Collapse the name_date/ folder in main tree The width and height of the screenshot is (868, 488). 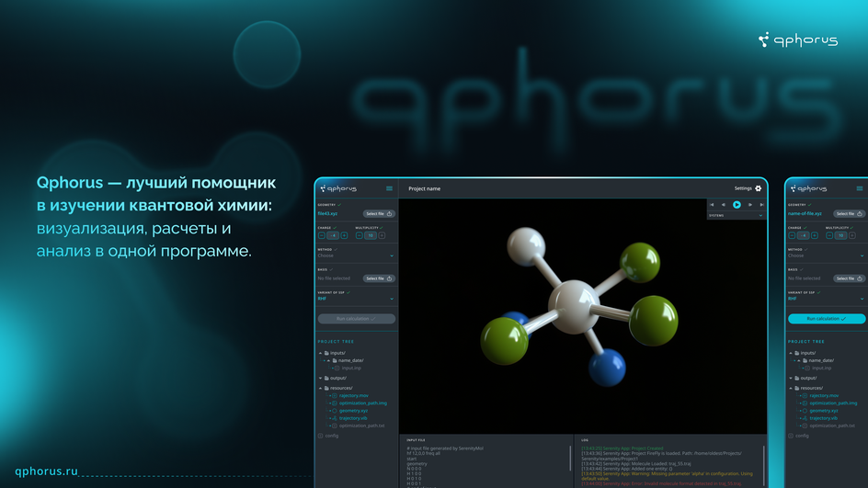328,361
